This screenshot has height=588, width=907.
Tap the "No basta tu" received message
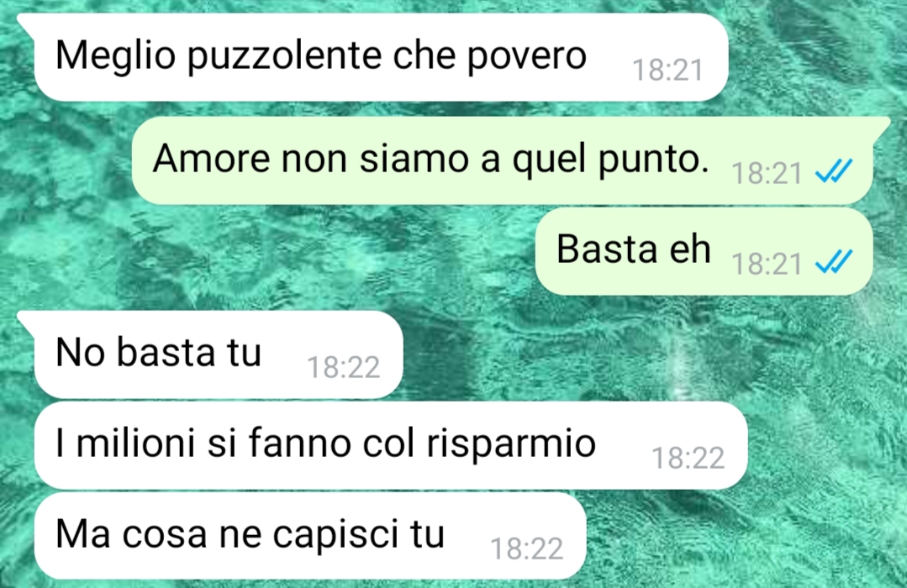click(218, 354)
